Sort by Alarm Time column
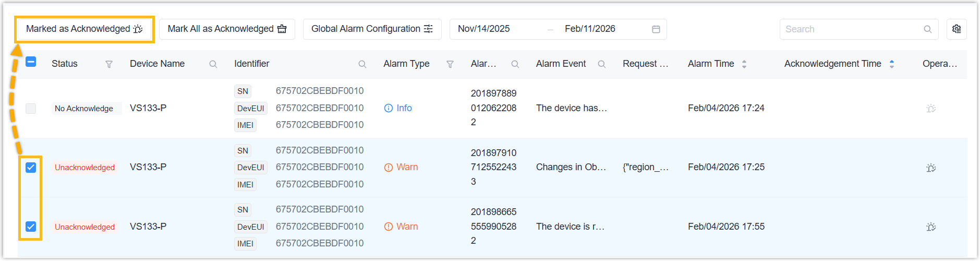 click(744, 64)
